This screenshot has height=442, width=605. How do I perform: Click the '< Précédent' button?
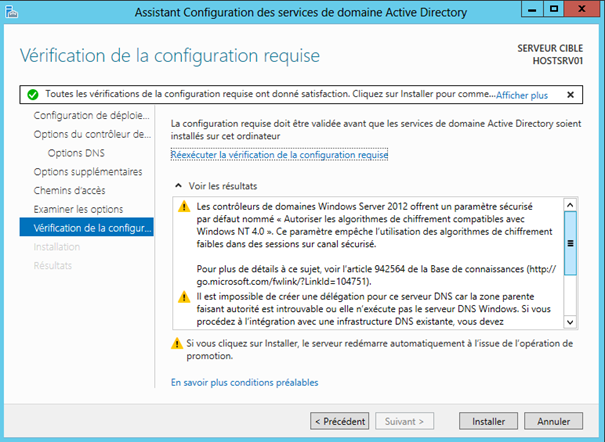340,420
